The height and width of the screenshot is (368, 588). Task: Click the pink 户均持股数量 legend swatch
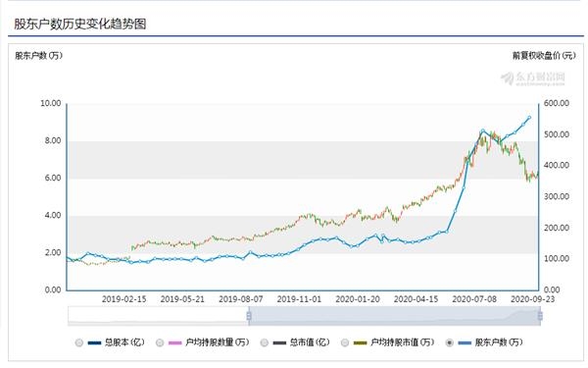175,342
